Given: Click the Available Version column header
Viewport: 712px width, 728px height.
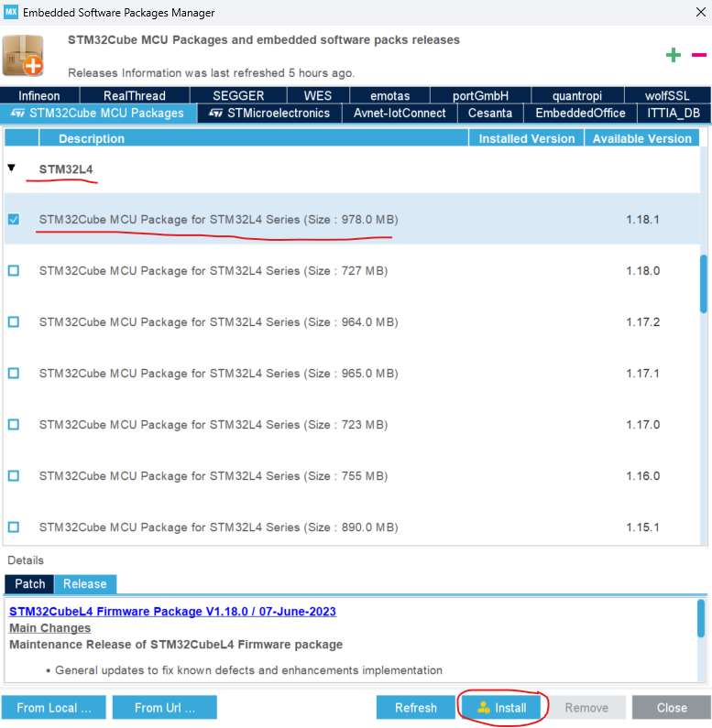Looking at the screenshot, I should 641,138.
